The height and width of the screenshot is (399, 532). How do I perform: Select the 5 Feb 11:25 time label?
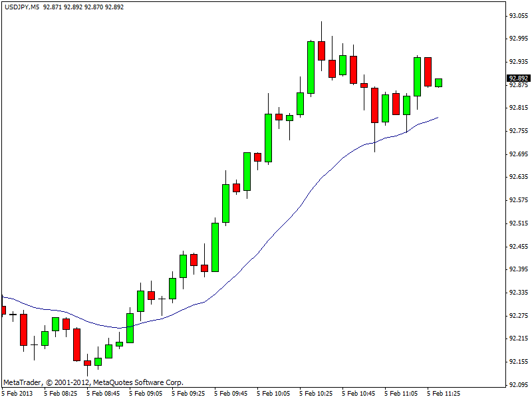point(444,393)
